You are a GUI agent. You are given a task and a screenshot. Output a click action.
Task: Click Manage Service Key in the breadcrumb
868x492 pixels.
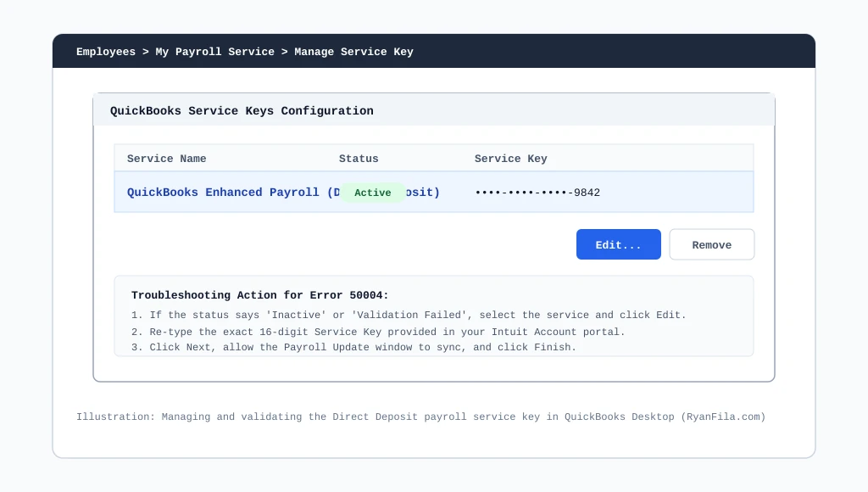pyautogui.click(x=353, y=52)
